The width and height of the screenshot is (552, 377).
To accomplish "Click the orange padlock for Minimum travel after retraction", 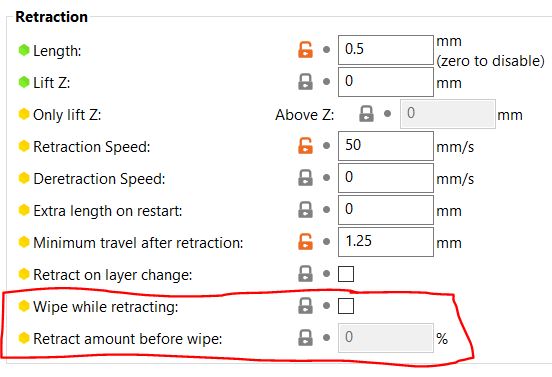I will pyautogui.click(x=305, y=242).
